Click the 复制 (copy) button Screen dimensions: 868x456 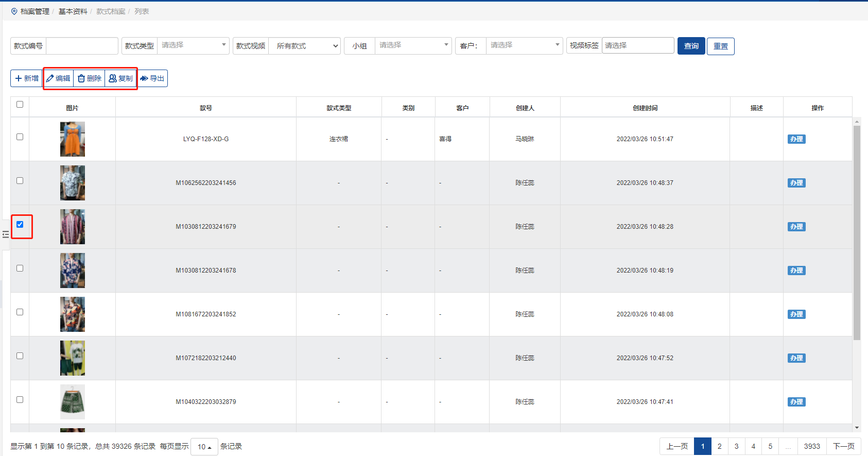(x=121, y=78)
